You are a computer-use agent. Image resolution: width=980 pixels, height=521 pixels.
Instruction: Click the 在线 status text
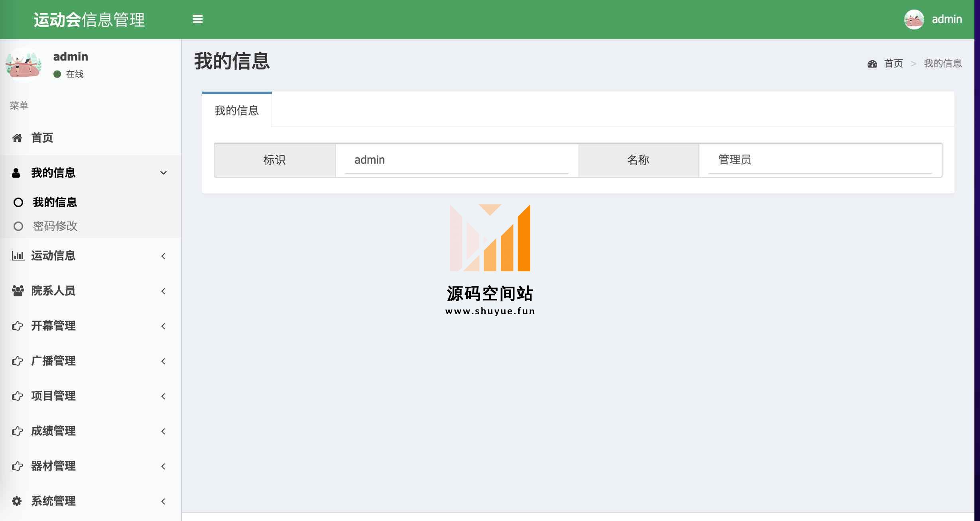click(x=75, y=74)
